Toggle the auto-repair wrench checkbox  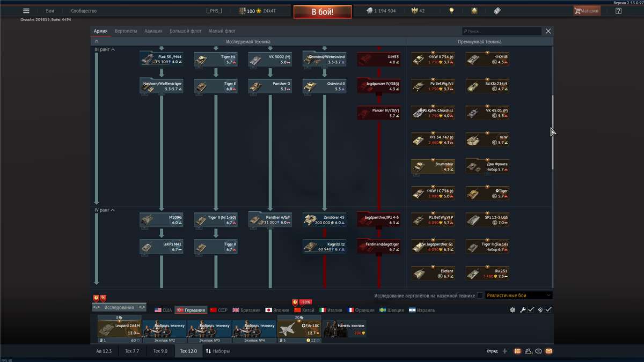tap(530, 310)
